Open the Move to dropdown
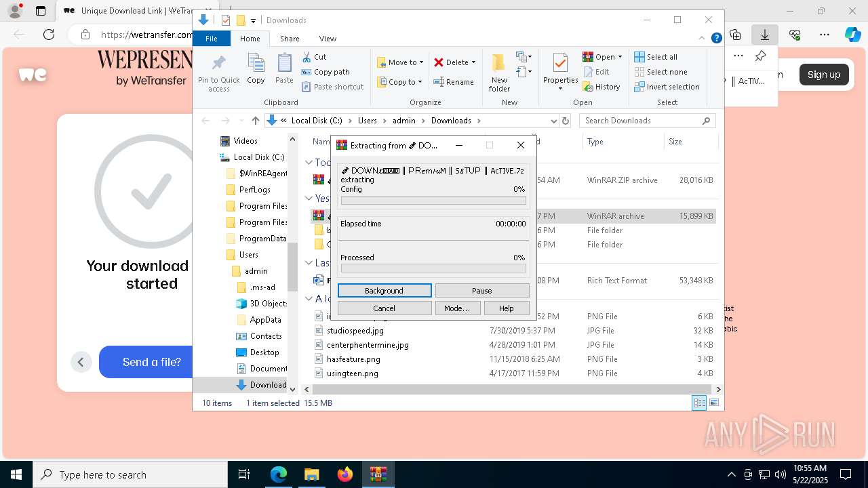This screenshot has height=488, width=868. click(400, 62)
